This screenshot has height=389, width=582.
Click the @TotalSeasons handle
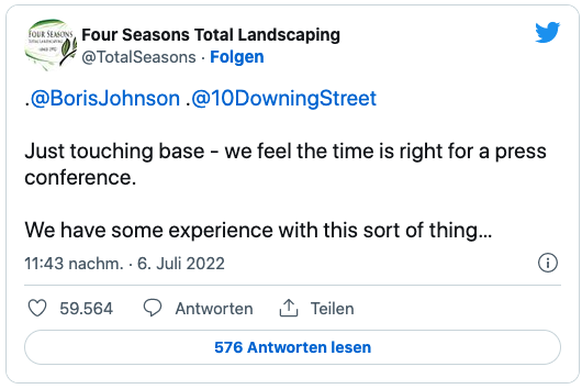tap(139, 57)
